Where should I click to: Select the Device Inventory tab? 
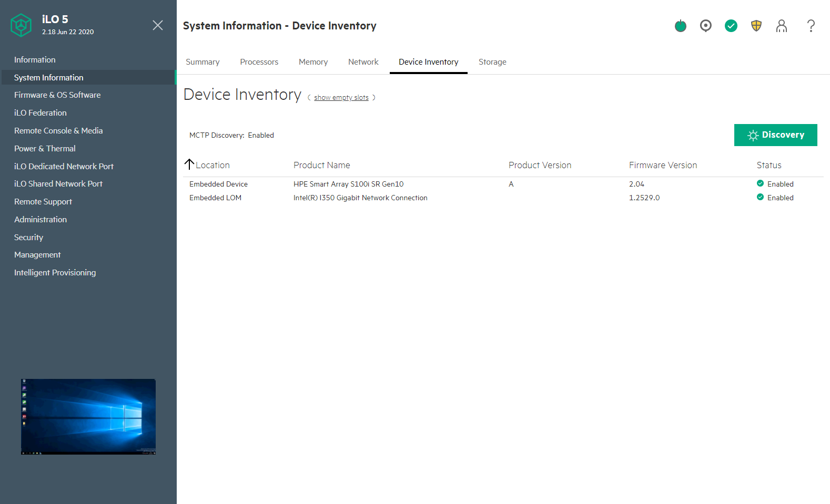tap(429, 62)
